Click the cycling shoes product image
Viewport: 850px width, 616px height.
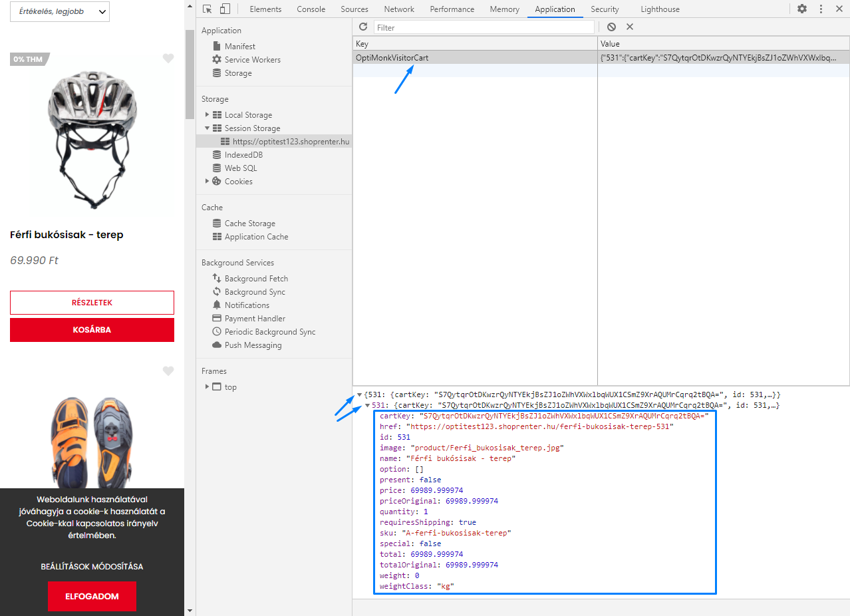(x=92, y=442)
